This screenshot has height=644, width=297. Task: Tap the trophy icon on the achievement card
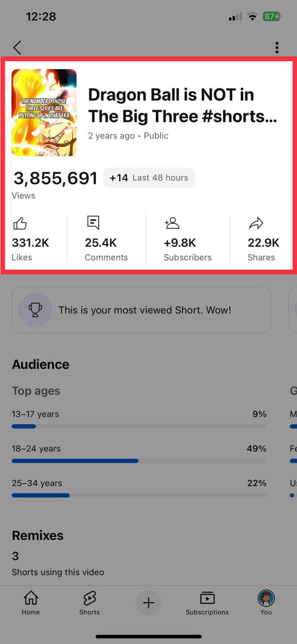tap(35, 310)
